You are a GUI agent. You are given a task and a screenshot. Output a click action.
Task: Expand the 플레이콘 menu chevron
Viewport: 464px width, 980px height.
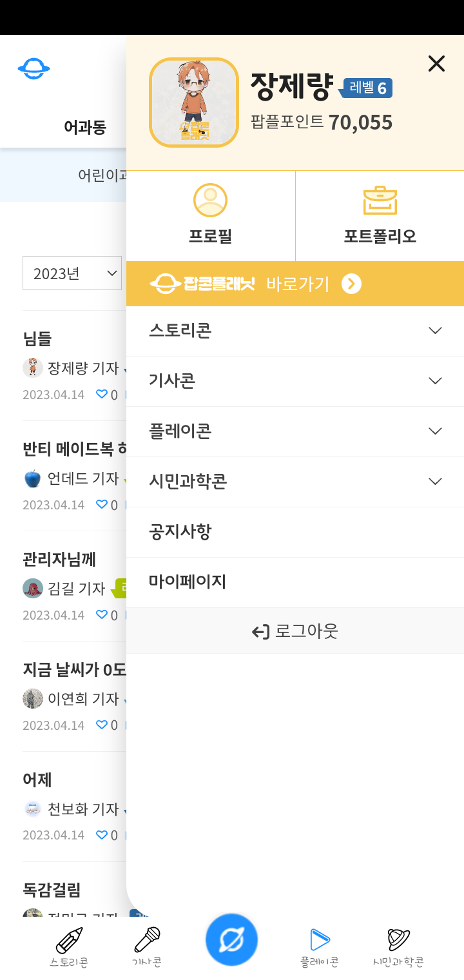point(436,431)
